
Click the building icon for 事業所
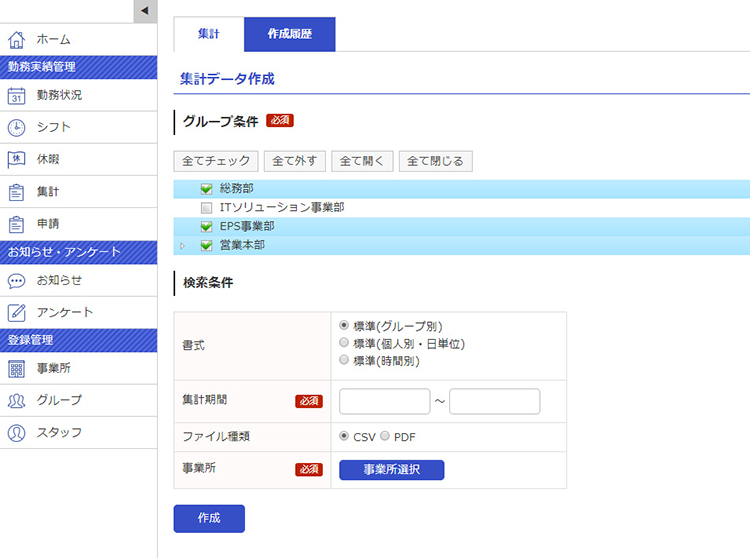tap(16, 369)
